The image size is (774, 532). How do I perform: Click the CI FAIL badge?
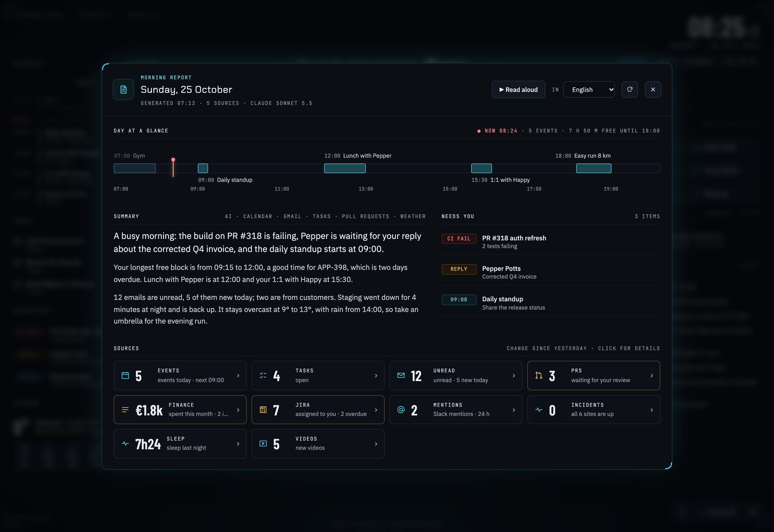(459, 239)
